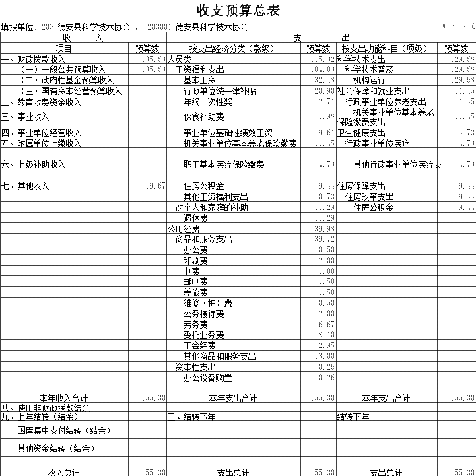The image size is (476, 476).
Task: Select the 国库集中支付结转（结余） cell
Action: (x=64, y=430)
